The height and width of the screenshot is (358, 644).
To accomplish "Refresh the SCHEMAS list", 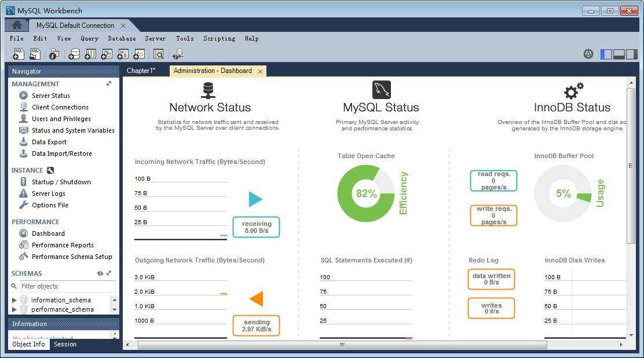I will (100, 273).
